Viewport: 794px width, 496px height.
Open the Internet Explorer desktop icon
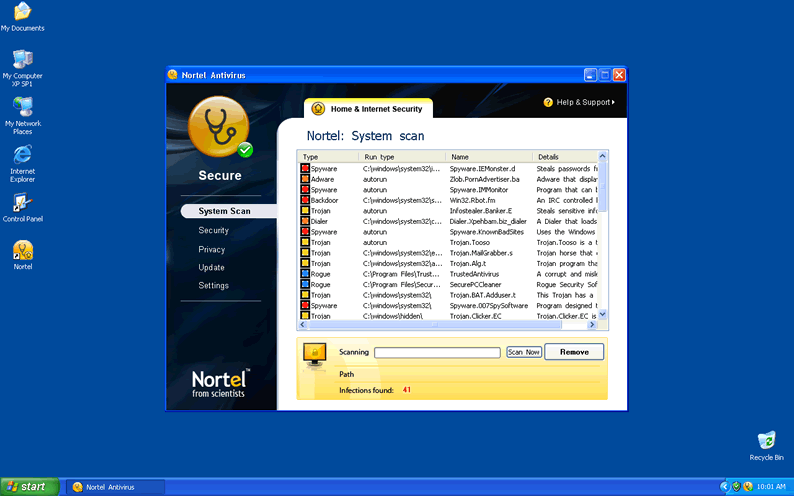(22, 155)
